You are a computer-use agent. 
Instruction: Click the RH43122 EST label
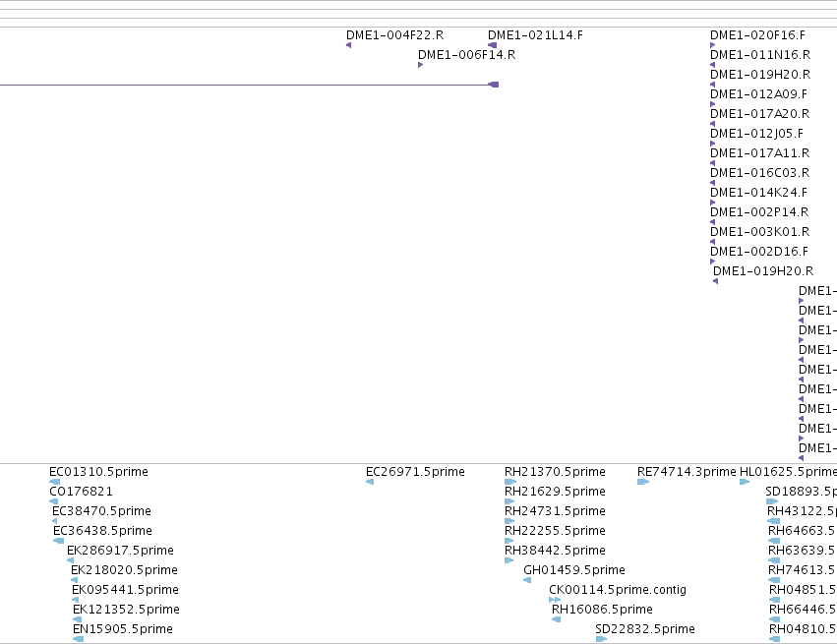(802, 511)
